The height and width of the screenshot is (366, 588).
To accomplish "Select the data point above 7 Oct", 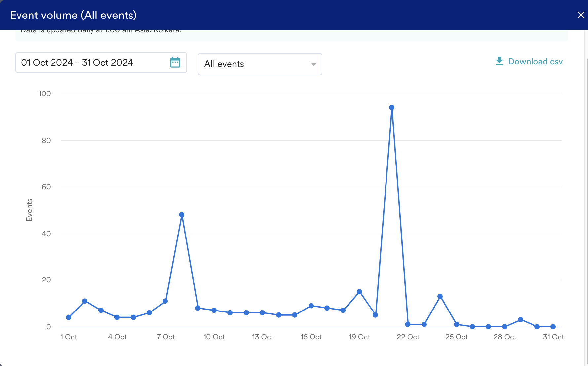I will click(165, 301).
